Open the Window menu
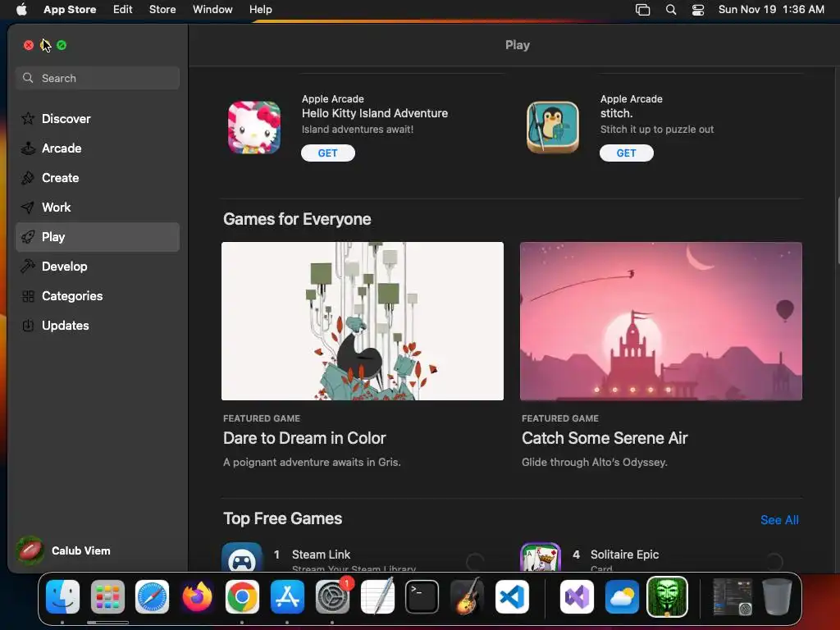The width and height of the screenshot is (840, 630). [212, 10]
